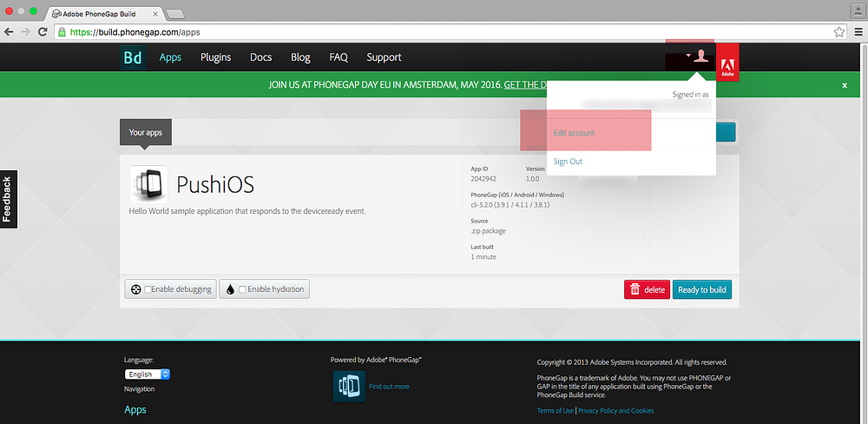Click App ID value 2042942
This screenshot has width=868, height=424.
[483, 179]
